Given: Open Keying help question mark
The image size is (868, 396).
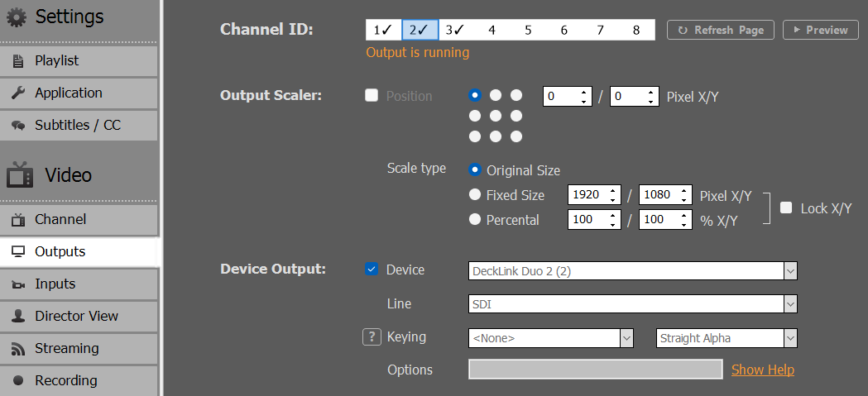Looking at the screenshot, I should (372, 336).
